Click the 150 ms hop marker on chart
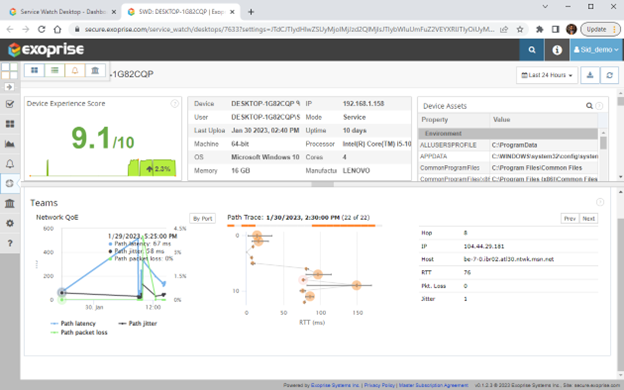624x390 pixels. (x=356, y=285)
